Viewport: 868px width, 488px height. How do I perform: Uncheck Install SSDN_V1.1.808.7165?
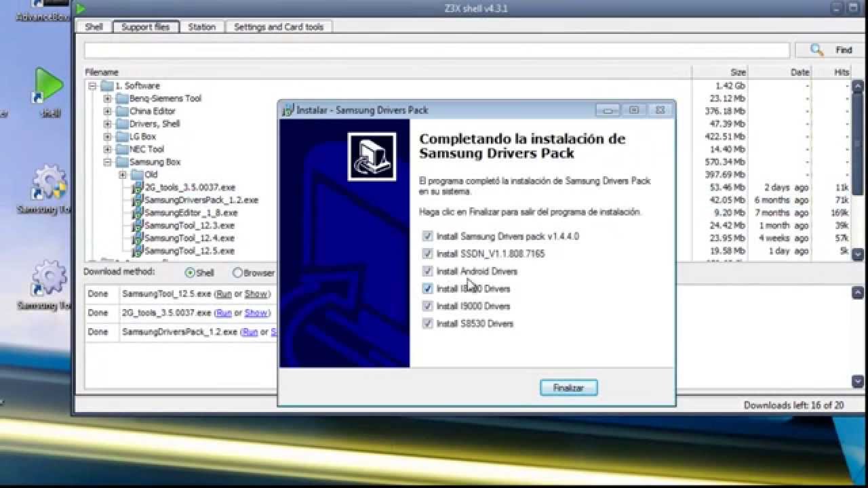(427, 253)
